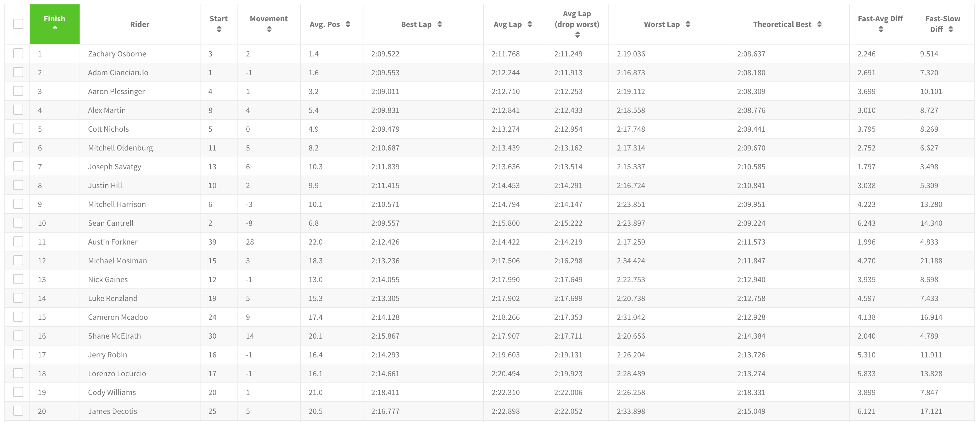This screenshot has height=422, width=980.
Task: Toggle the select-all checkbox in header
Action: tap(18, 24)
